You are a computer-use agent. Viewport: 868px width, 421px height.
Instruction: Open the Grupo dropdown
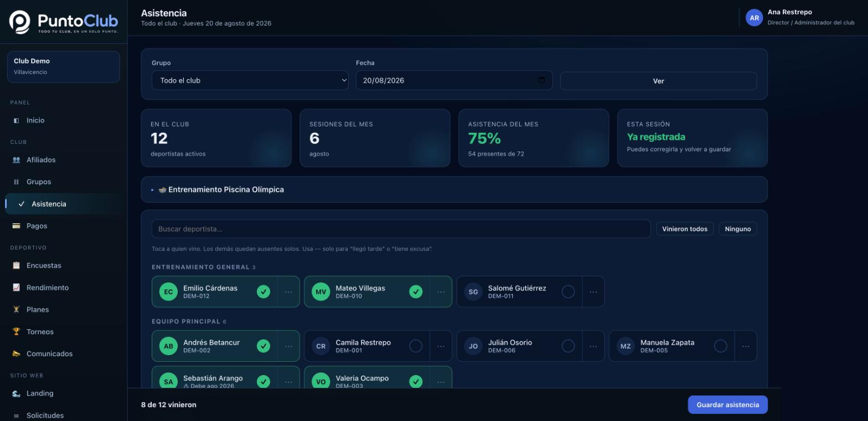point(250,80)
